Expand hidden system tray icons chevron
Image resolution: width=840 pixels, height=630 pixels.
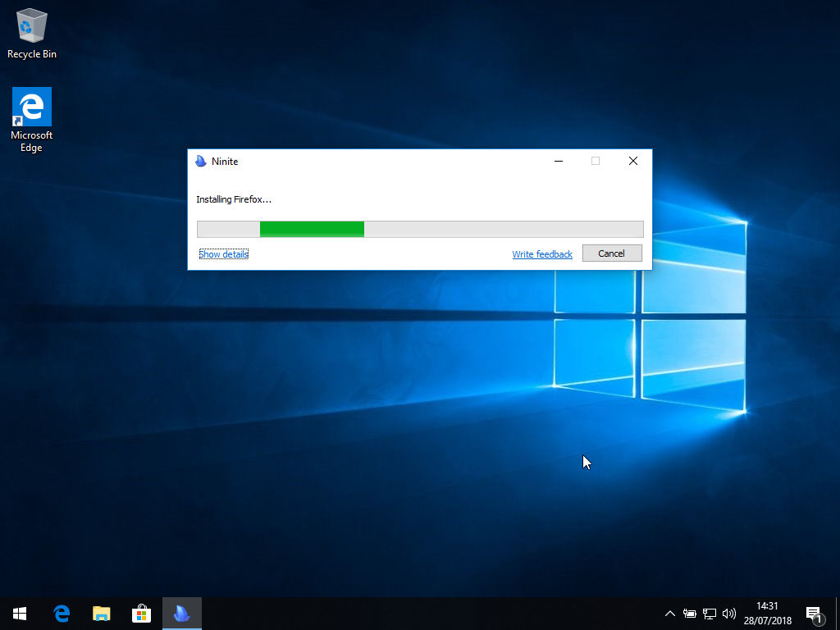[x=670, y=614]
